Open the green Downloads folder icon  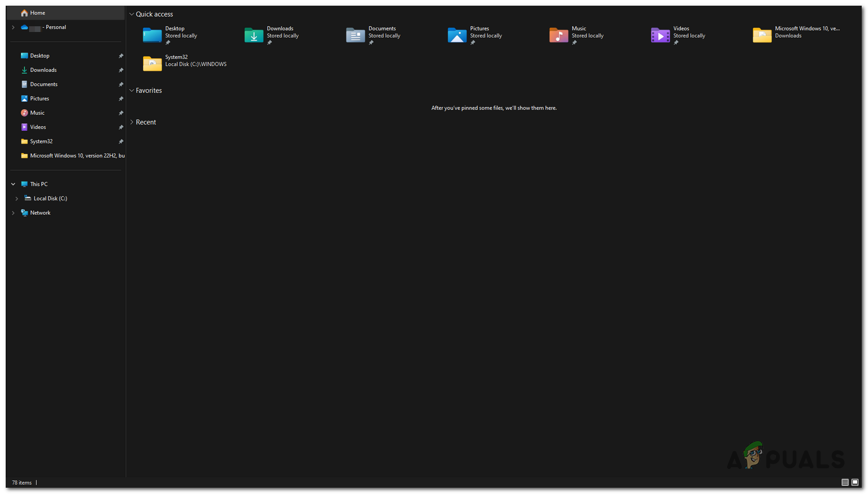(253, 35)
